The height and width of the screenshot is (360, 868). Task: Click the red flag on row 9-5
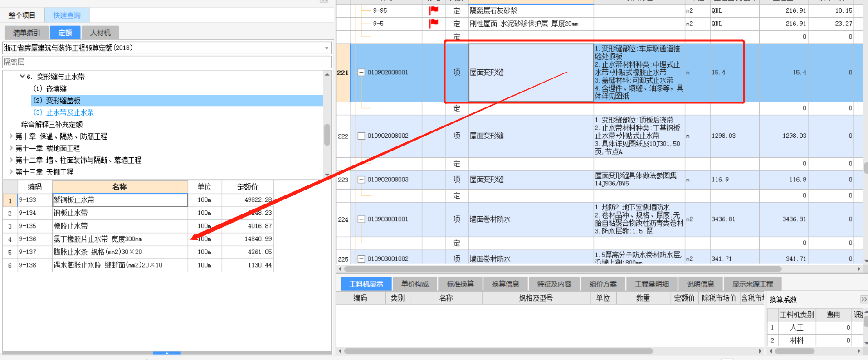click(x=434, y=23)
